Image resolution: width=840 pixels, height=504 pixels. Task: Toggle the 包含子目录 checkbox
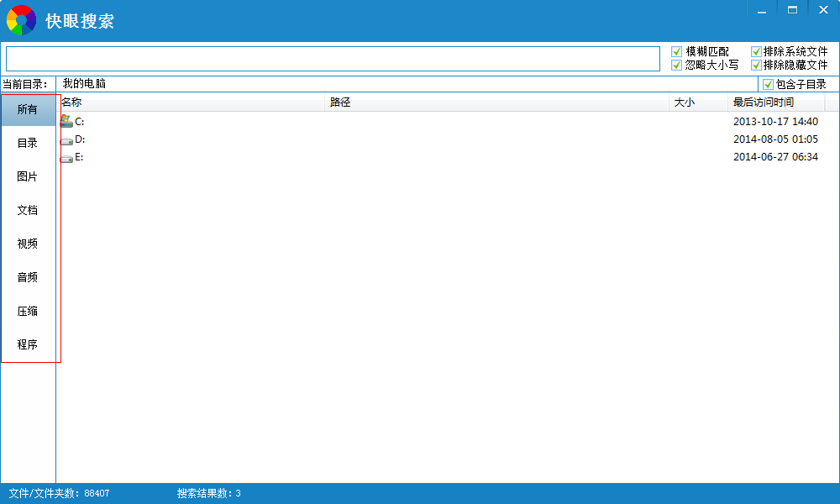pyautogui.click(x=768, y=84)
